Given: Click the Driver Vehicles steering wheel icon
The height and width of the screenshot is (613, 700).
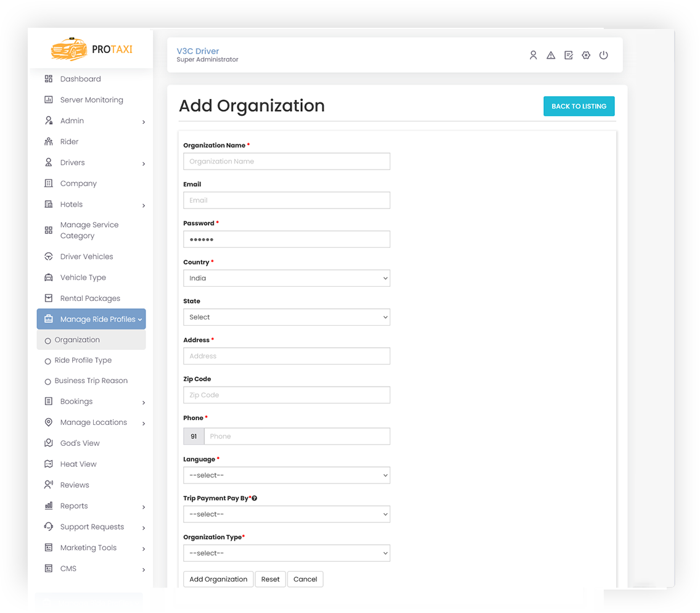Looking at the screenshot, I should pos(49,257).
